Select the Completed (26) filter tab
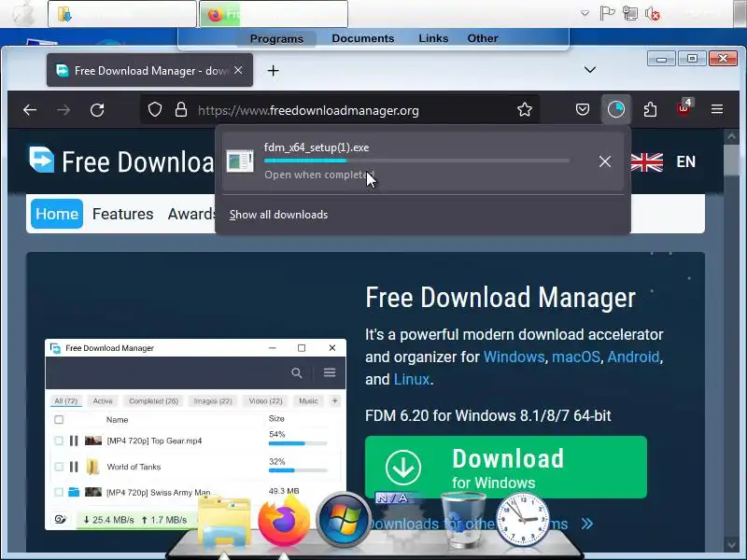Image resolution: width=747 pixels, height=560 pixels. tap(153, 401)
